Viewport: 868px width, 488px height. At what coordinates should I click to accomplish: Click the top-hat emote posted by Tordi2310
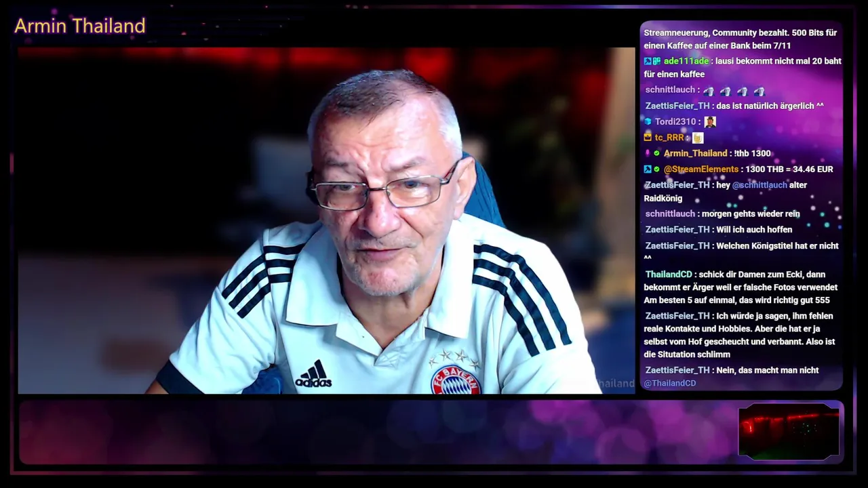(x=710, y=122)
